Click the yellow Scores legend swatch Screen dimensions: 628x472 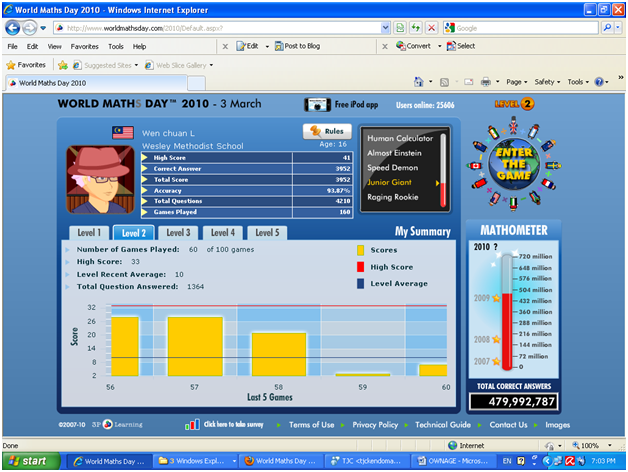click(360, 250)
